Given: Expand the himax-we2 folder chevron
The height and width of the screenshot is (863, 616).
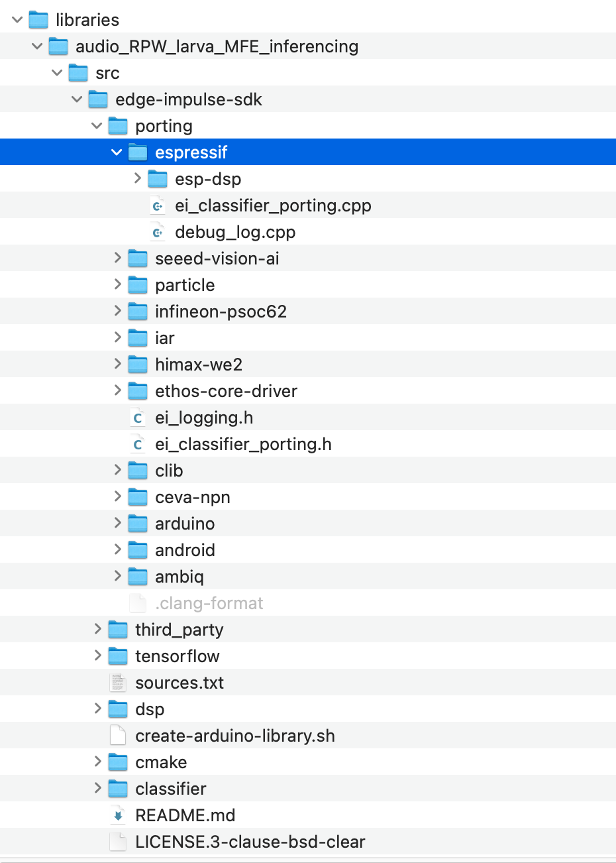Looking at the screenshot, I should point(117,364).
